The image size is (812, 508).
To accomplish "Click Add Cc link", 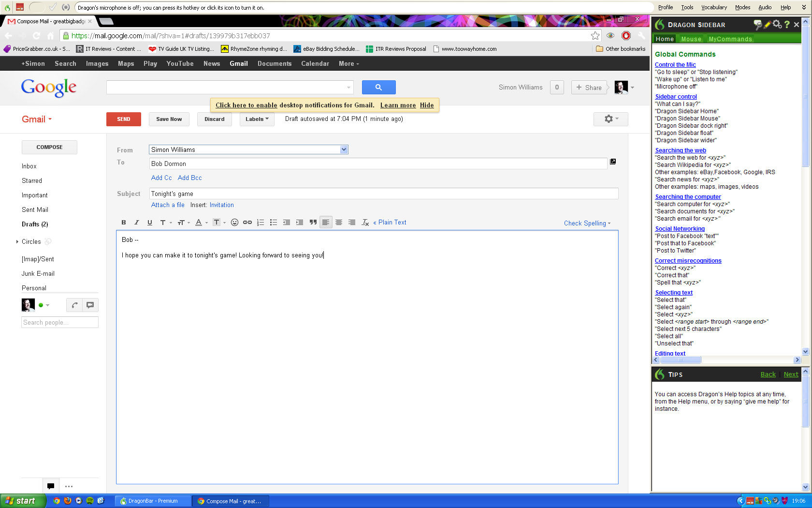I will [161, 178].
